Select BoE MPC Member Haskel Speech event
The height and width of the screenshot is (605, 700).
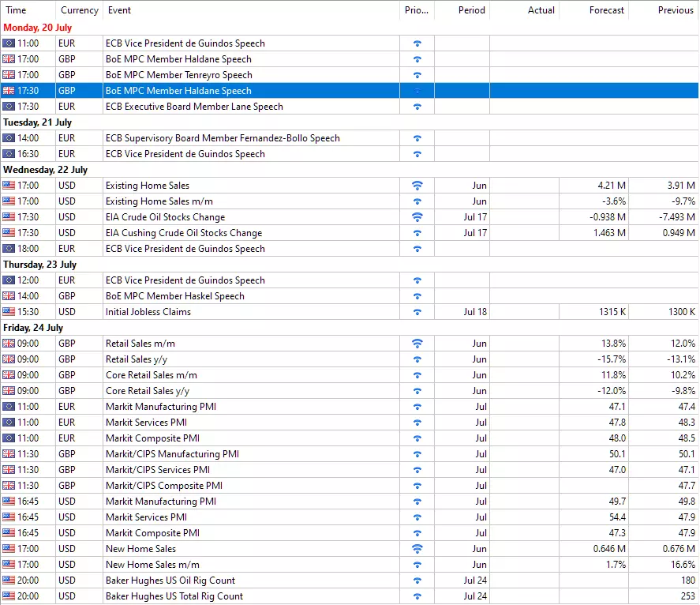tap(175, 296)
